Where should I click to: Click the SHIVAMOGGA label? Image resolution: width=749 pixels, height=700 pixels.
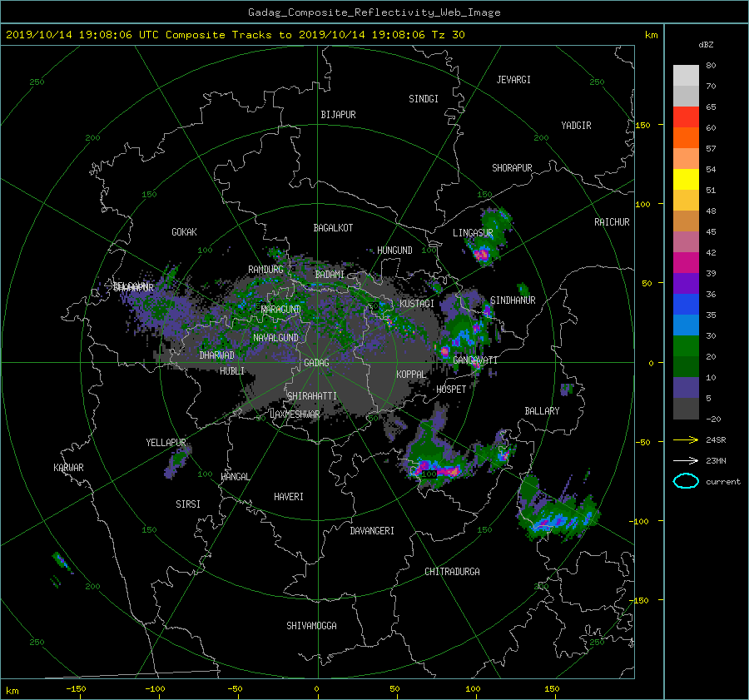[311, 625]
